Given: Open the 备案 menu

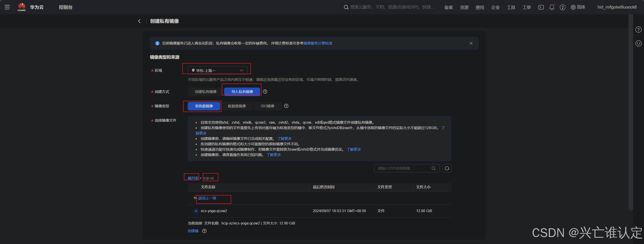Looking at the screenshot, I should 449,7.
